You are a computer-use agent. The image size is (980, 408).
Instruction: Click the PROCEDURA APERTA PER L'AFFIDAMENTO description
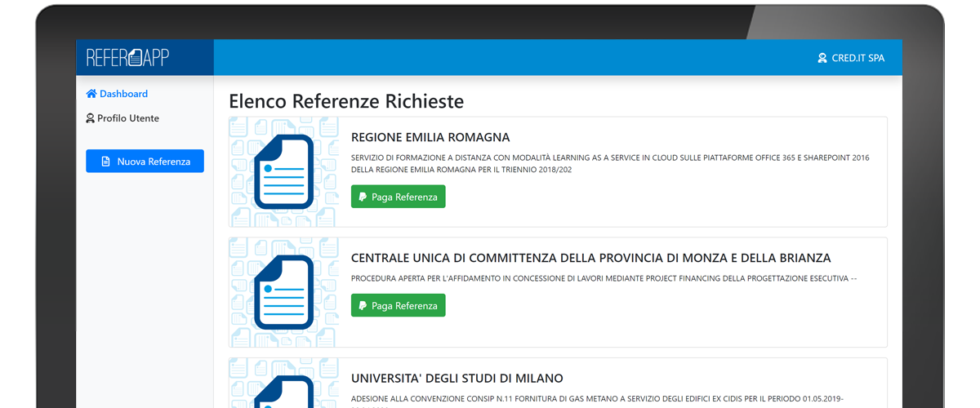coord(604,278)
